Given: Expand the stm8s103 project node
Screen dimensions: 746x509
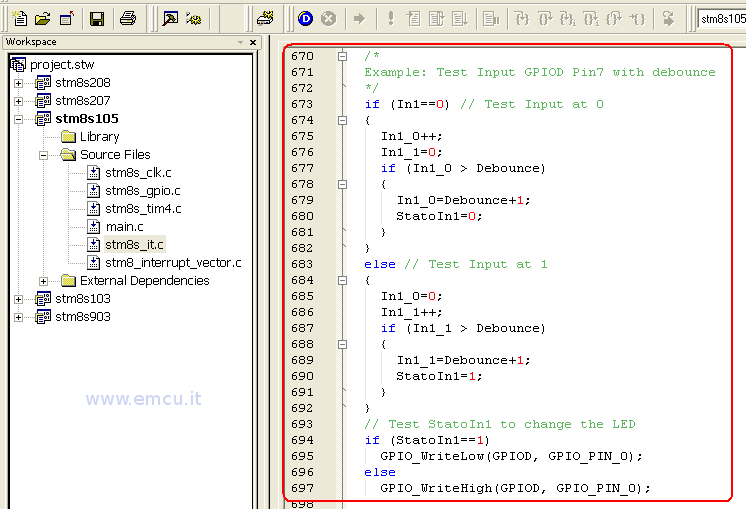Looking at the screenshot, I should pos(18,300).
